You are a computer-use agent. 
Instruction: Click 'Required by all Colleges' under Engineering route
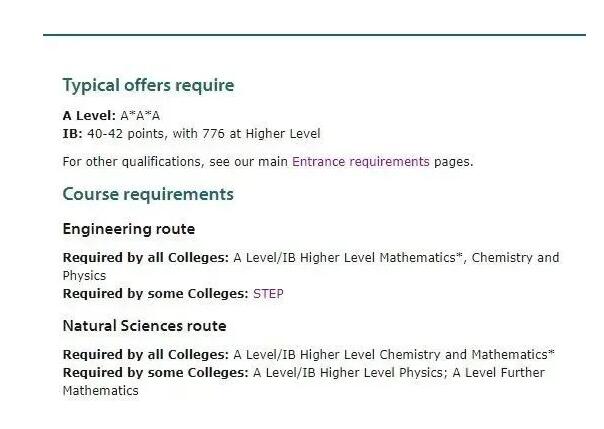point(146,258)
